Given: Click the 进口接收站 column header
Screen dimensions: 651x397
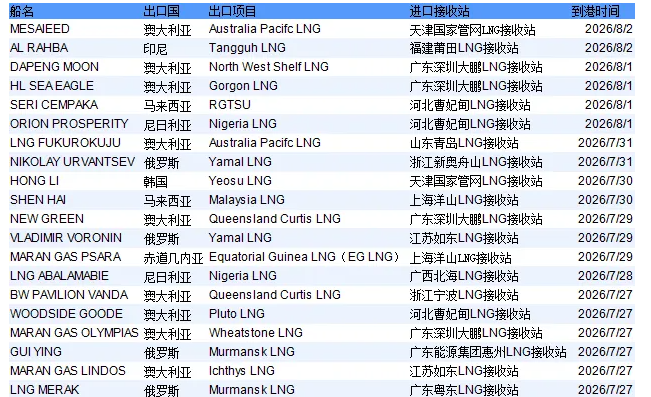Looking at the screenshot, I should point(439,11).
